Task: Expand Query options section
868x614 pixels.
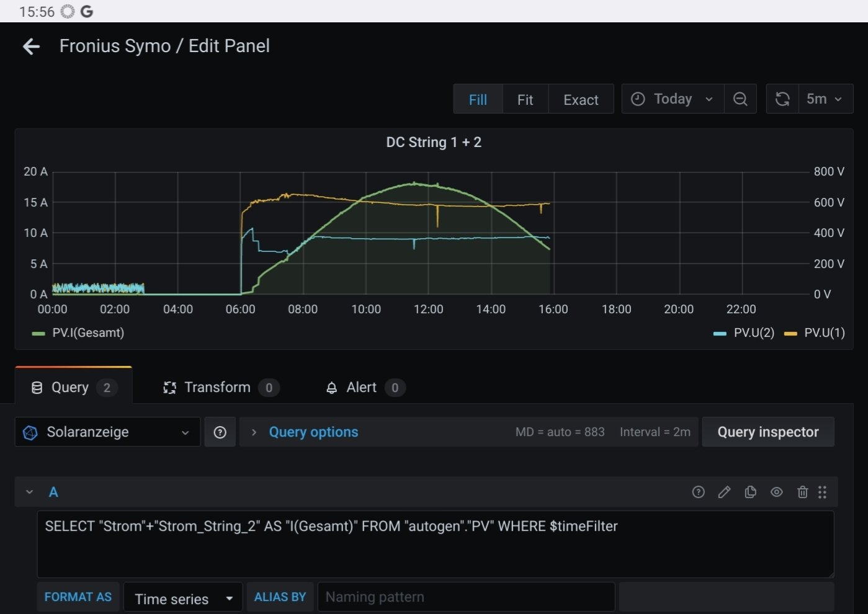Action: point(313,432)
